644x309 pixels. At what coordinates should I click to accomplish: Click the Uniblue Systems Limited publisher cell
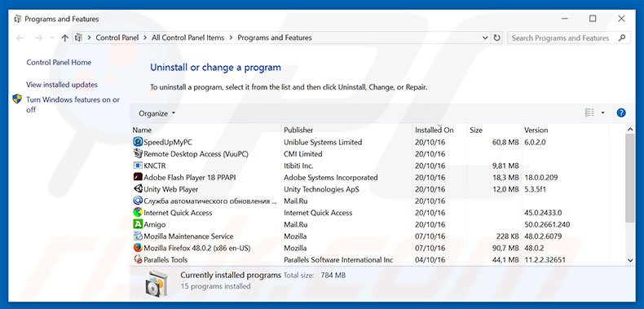[323, 142]
